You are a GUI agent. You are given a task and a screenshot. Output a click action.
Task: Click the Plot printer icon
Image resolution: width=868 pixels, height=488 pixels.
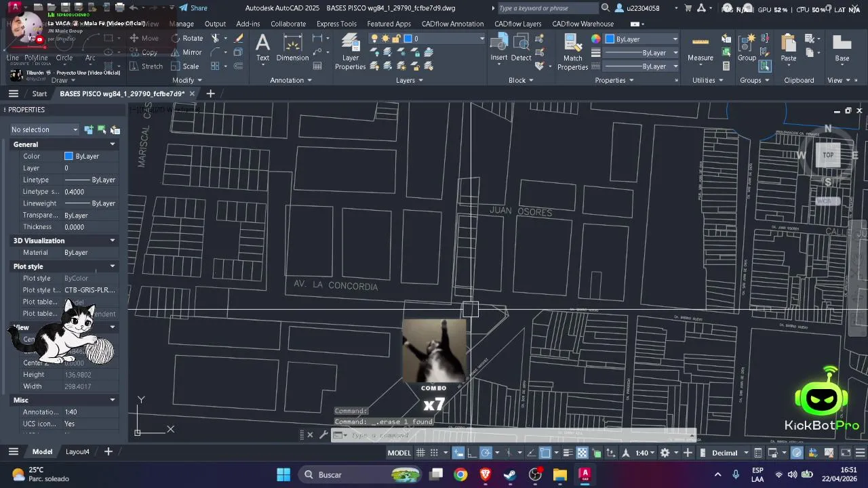click(120, 8)
